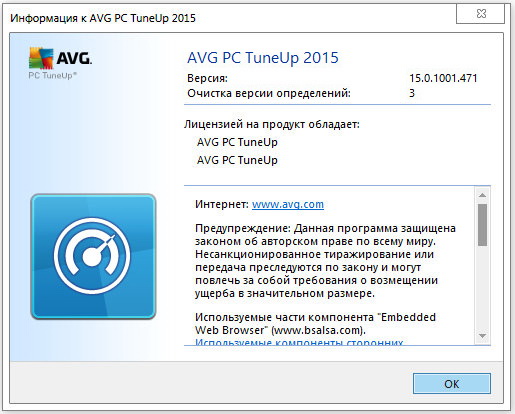Image resolution: width=515 pixels, height=414 pixels.
Task: Click the OK button
Action: [x=452, y=384]
